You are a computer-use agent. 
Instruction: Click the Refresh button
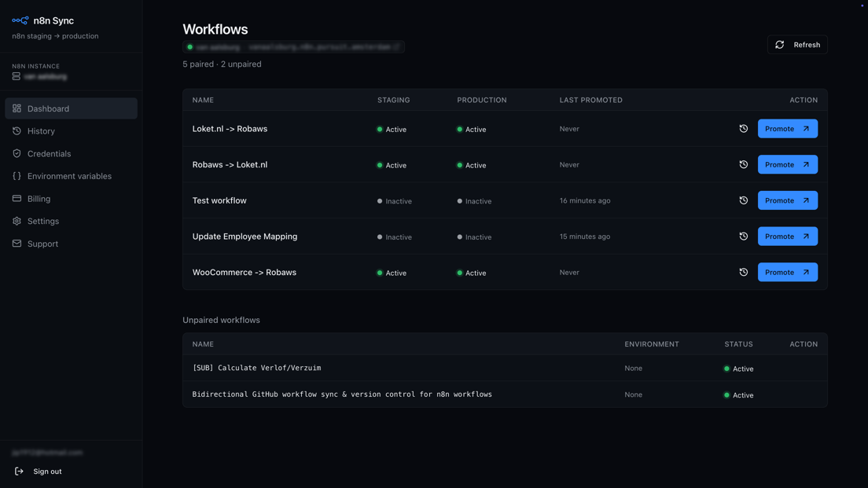pyautogui.click(x=797, y=45)
